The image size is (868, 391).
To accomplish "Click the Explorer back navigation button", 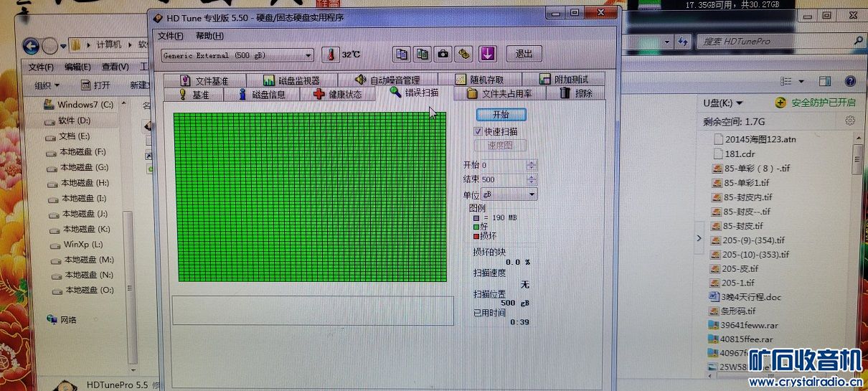I will pos(31,47).
